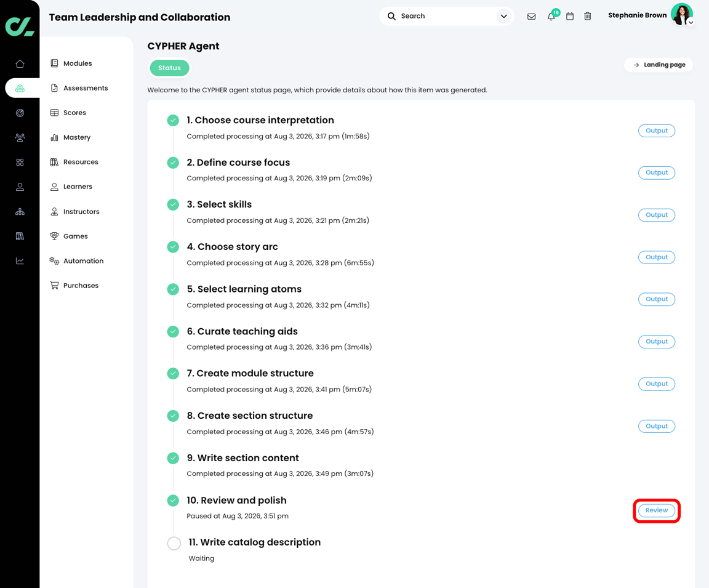
Task: Click the green check of step 1
Action: pyautogui.click(x=173, y=120)
